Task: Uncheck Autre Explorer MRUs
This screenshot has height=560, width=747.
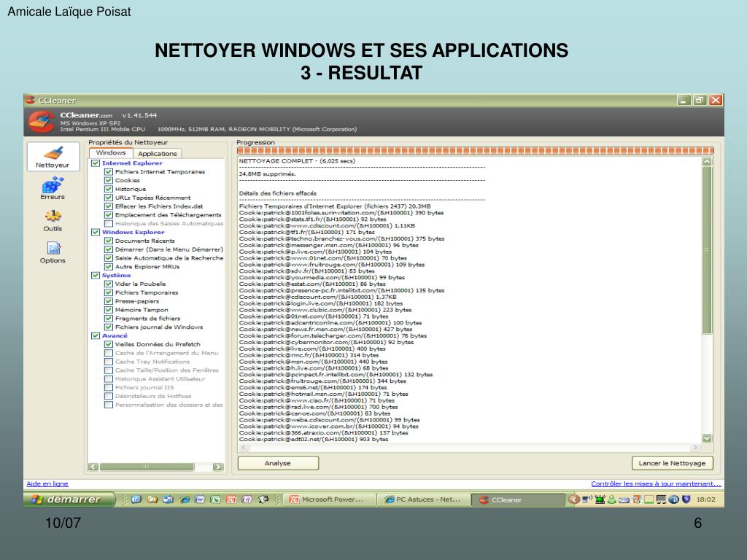Action: (109, 267)
